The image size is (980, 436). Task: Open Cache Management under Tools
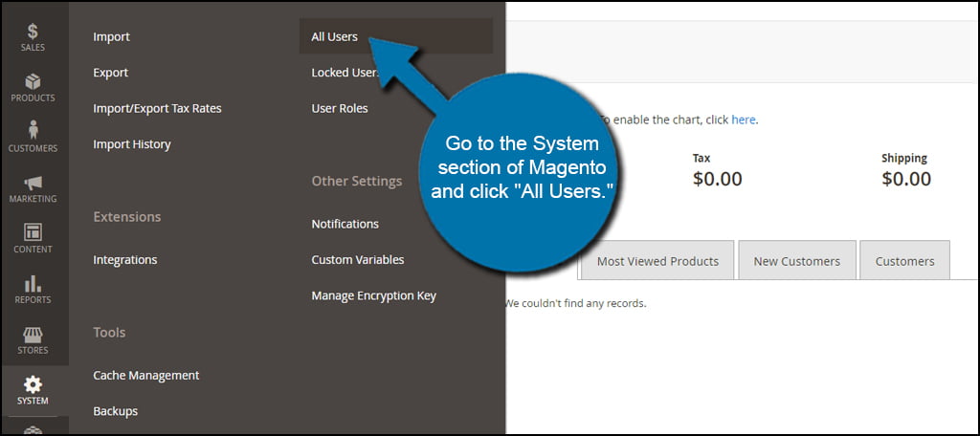146,376
